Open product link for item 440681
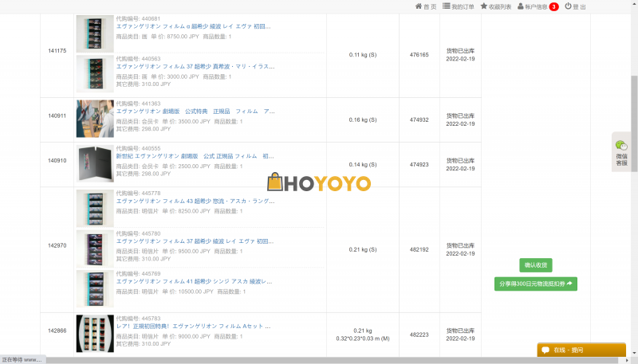The image size is (638, 364). click(x=193, y=26)
